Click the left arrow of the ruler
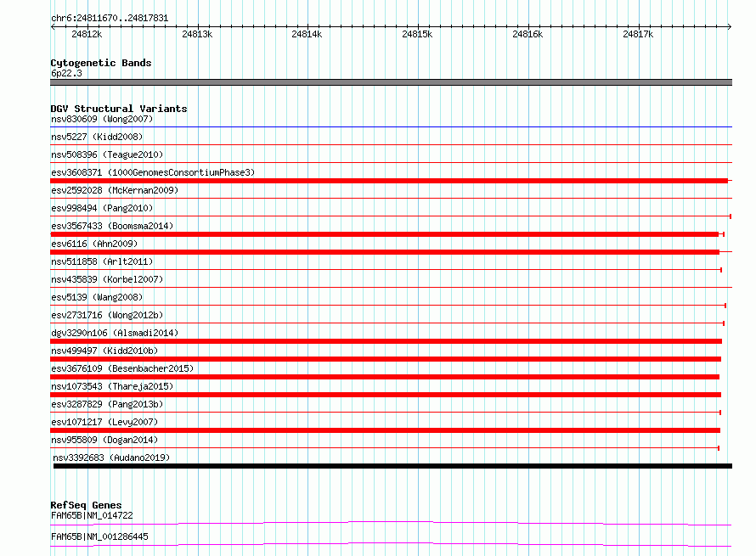 point(53,26)
